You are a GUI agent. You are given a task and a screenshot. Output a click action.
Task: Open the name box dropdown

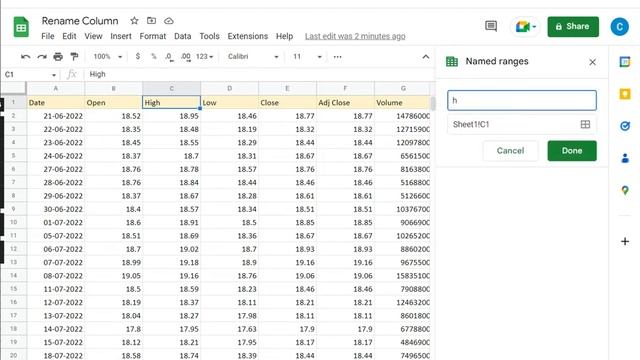(x=53, y=75)
